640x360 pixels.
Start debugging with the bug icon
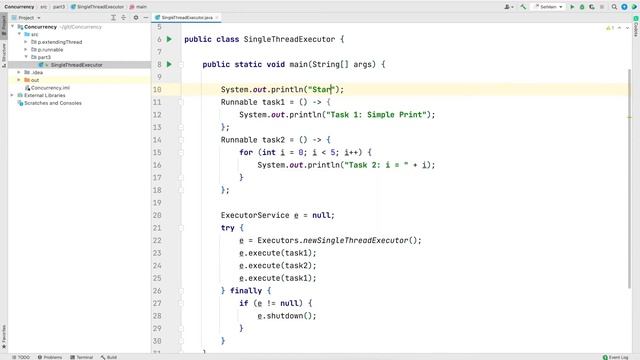pos(582,7)
